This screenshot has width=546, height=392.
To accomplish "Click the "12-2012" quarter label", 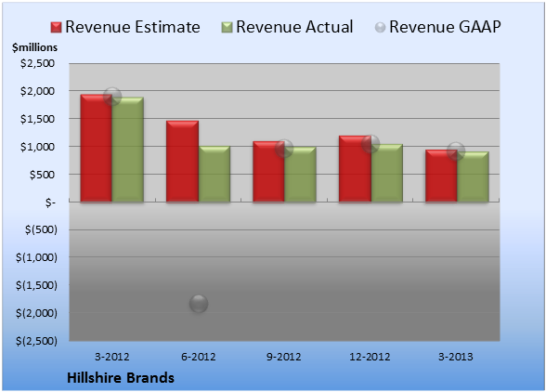I will pyautogui.click(x=370, y=357).
